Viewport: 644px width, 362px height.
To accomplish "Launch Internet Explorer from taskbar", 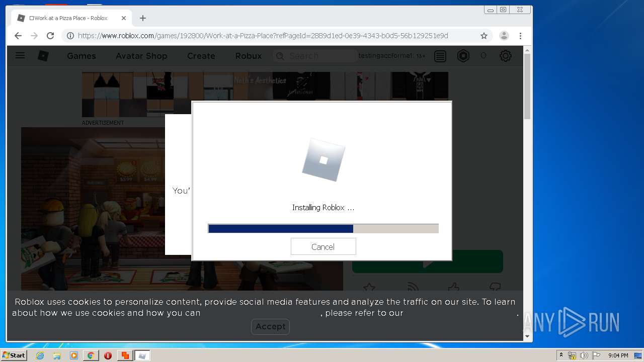I will [x=40, y=355].
